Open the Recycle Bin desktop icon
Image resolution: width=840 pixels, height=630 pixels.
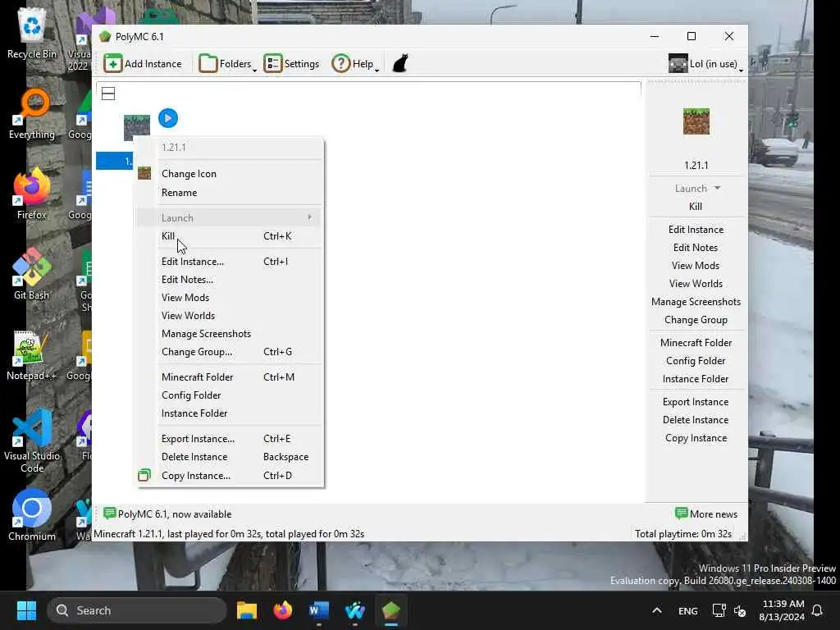[32, 33]
